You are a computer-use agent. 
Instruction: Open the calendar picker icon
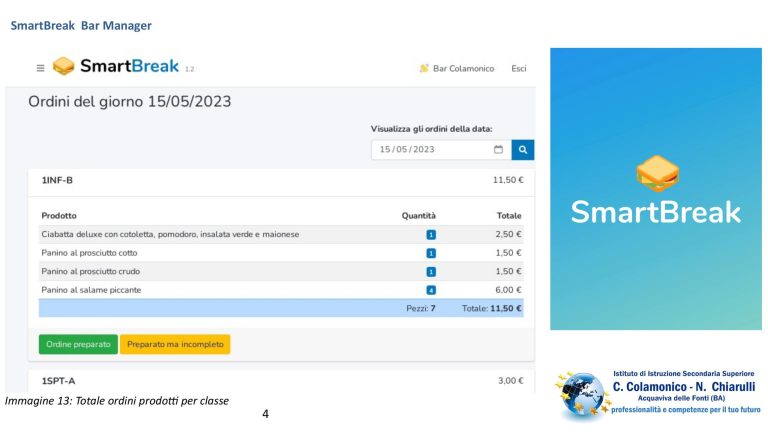pos(498,149)
